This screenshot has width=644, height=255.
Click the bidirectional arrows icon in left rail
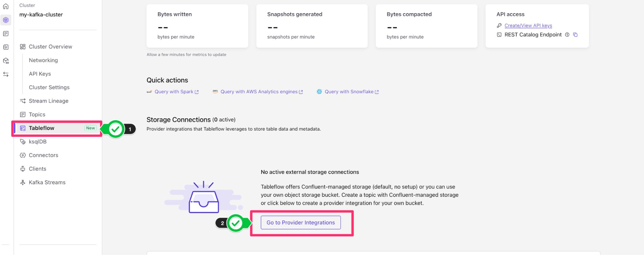pyautogui.click(x=6, y=74)
